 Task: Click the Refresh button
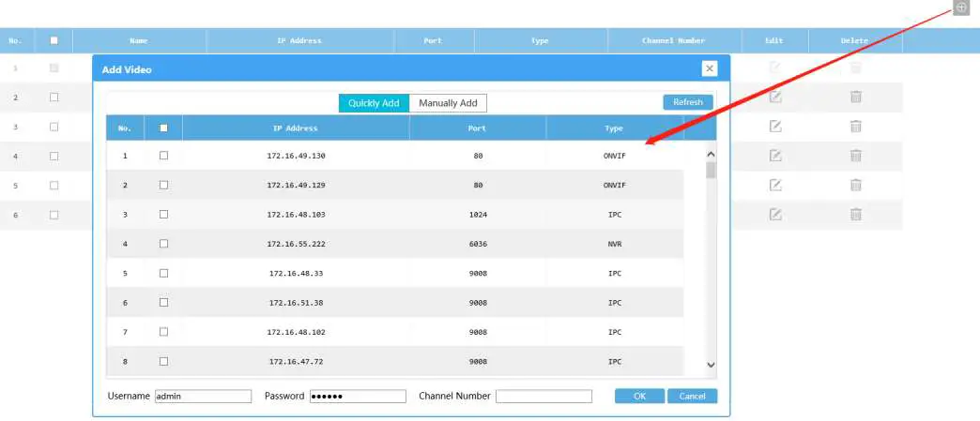coord(687,102)
